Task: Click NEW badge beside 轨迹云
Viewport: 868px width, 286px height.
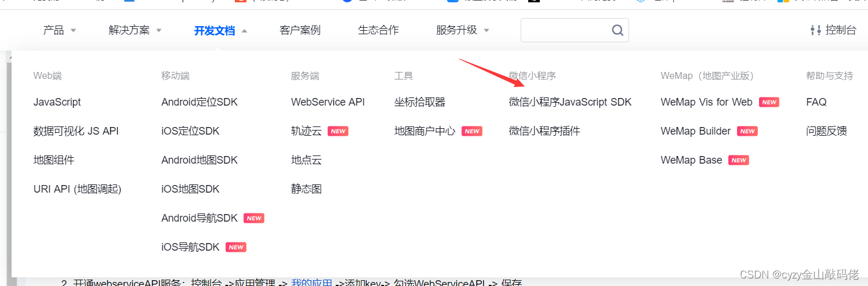Action: coord(338,131)
